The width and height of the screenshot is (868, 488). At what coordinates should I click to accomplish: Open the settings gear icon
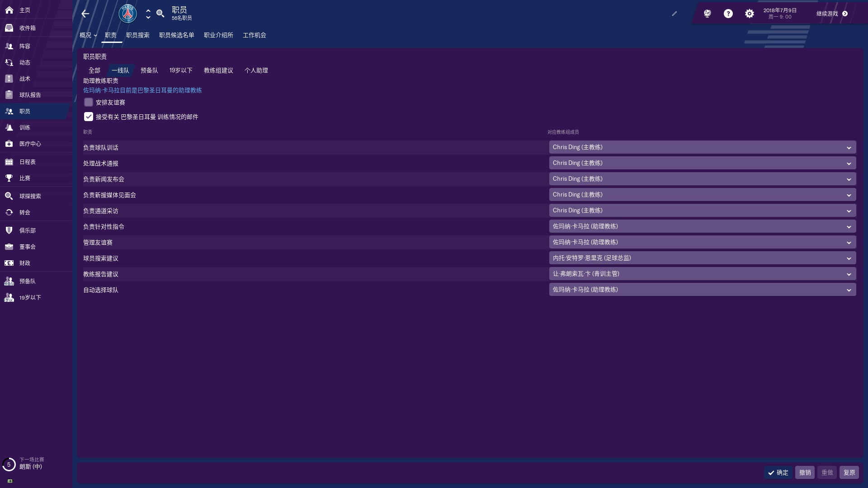click(x=749, y=14)
